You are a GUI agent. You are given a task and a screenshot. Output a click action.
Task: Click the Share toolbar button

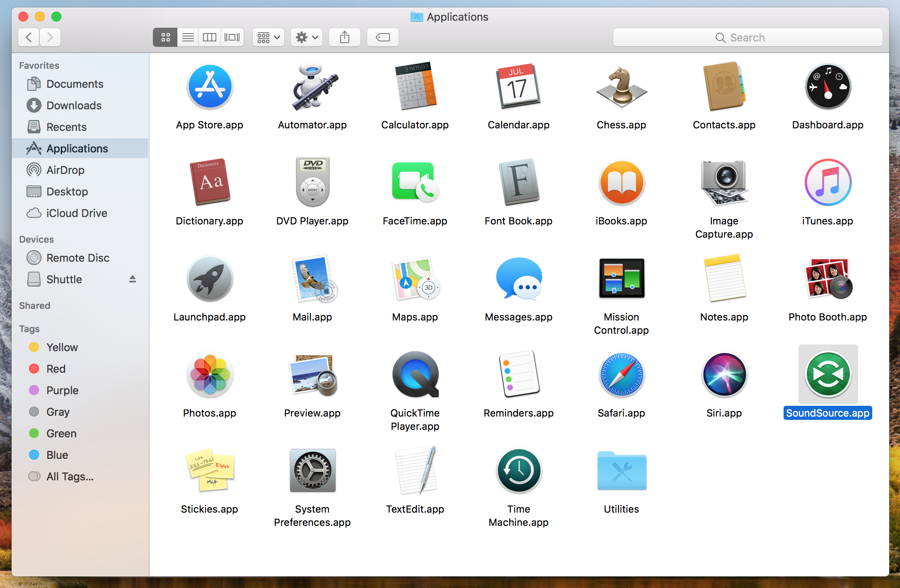(345, 38)
